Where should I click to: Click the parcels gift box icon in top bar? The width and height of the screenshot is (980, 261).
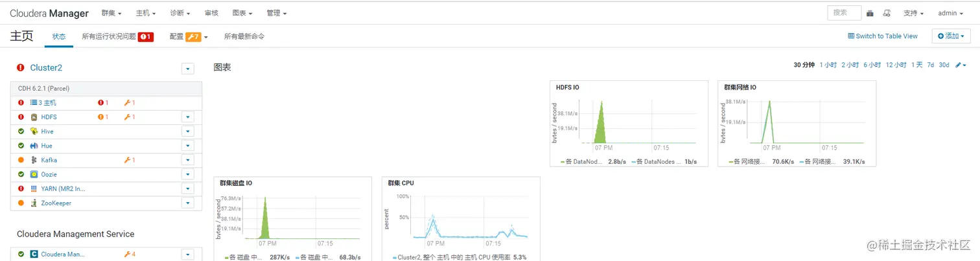[870, 13]
